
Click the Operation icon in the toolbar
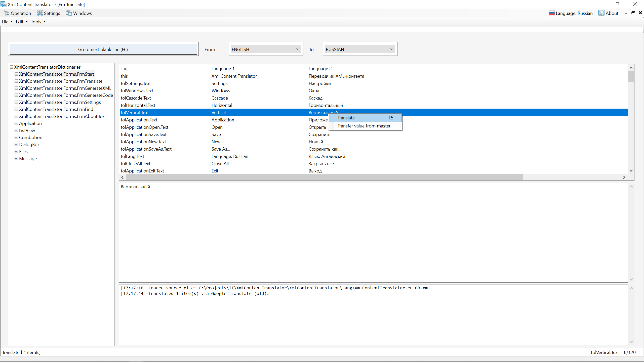(x=7, y=13)
